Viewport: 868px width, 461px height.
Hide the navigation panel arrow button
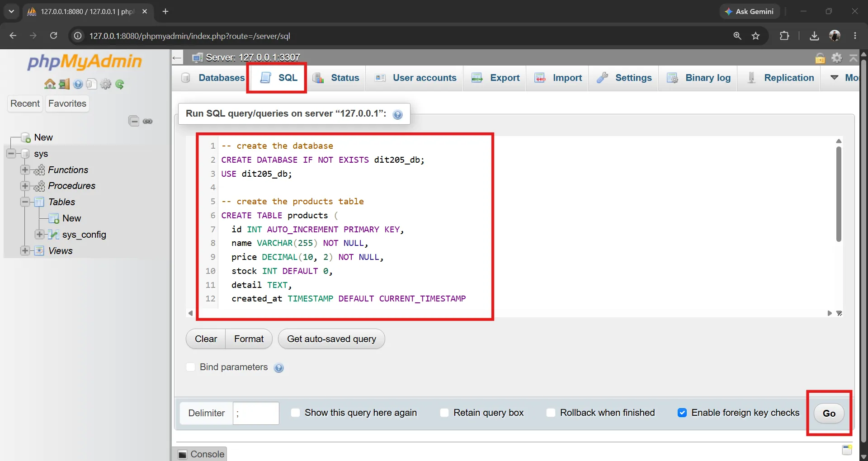(x=177, y=57)
